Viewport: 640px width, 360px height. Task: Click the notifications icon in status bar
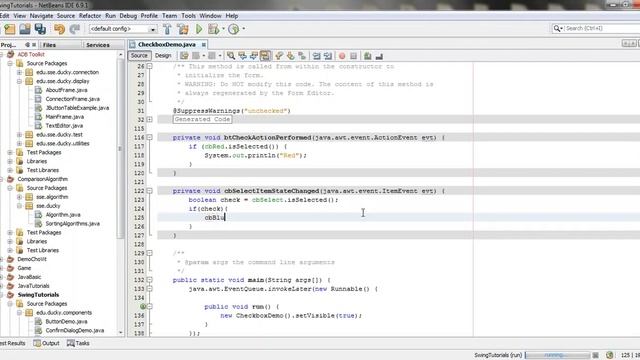coord(609,355)
